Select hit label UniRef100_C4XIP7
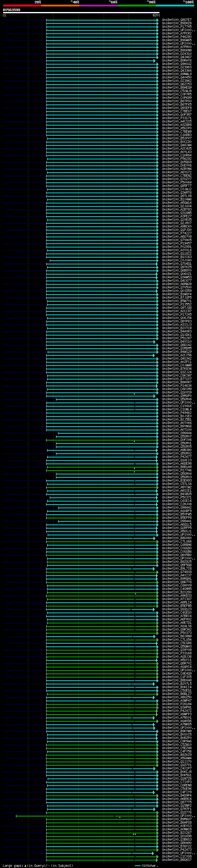The width and height of the screenshot is (197, 868). (x=177, y=769)
